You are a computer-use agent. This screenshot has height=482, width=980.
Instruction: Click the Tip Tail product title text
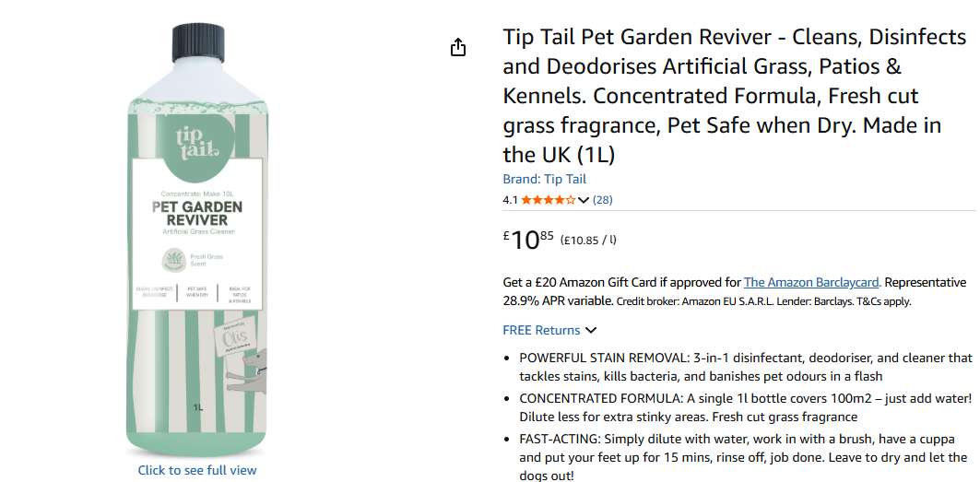(x=735, y=96)
